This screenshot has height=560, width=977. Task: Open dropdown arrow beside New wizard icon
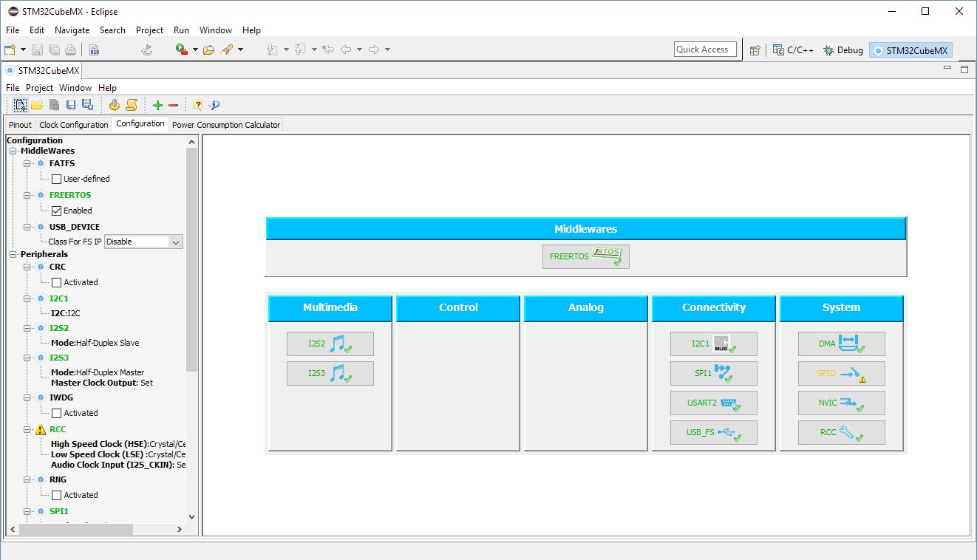click(x=23, y=49)
